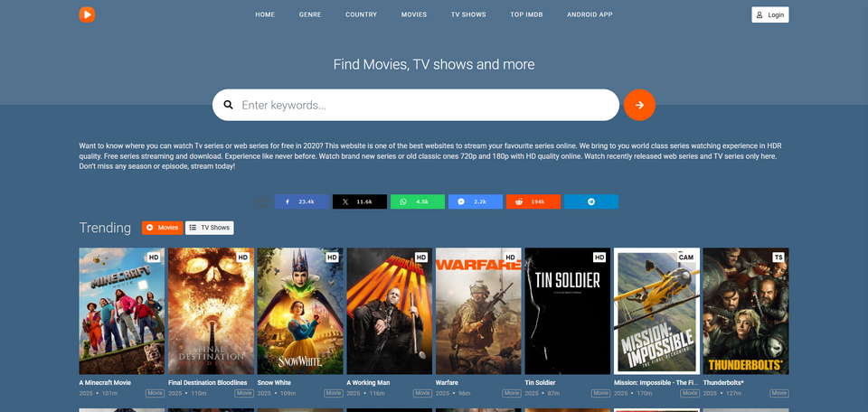Click Movie tag under A Minecraft Movie
Screen dimensions: 868x412
click(155, 393)
